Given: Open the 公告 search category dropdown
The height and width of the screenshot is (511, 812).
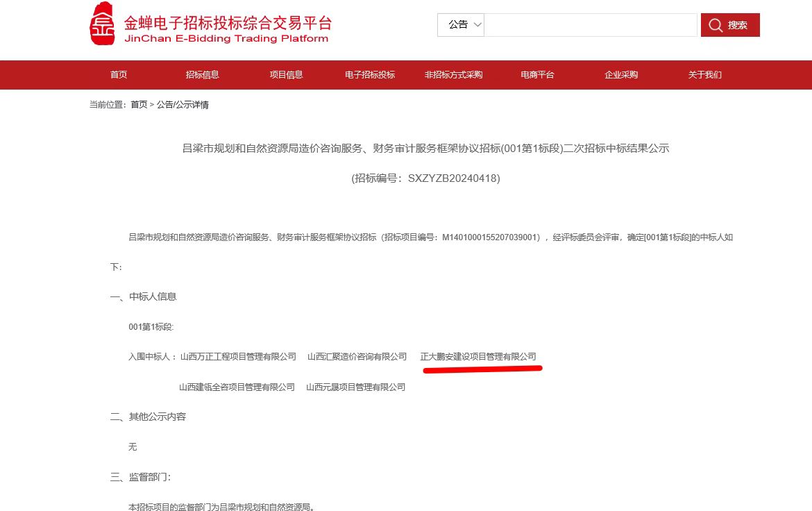Looking at the screenshot, I should (x=461, y=25).
